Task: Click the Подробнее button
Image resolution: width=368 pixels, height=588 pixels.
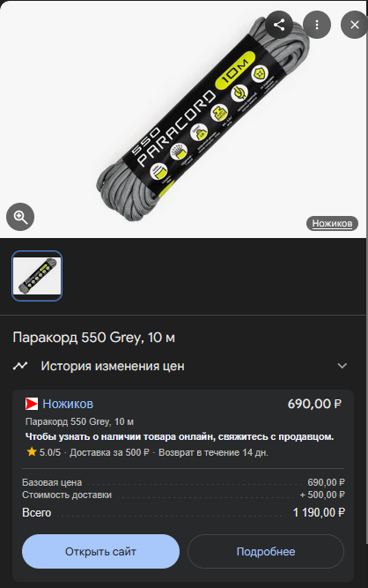Action: (x=266, y=551)
